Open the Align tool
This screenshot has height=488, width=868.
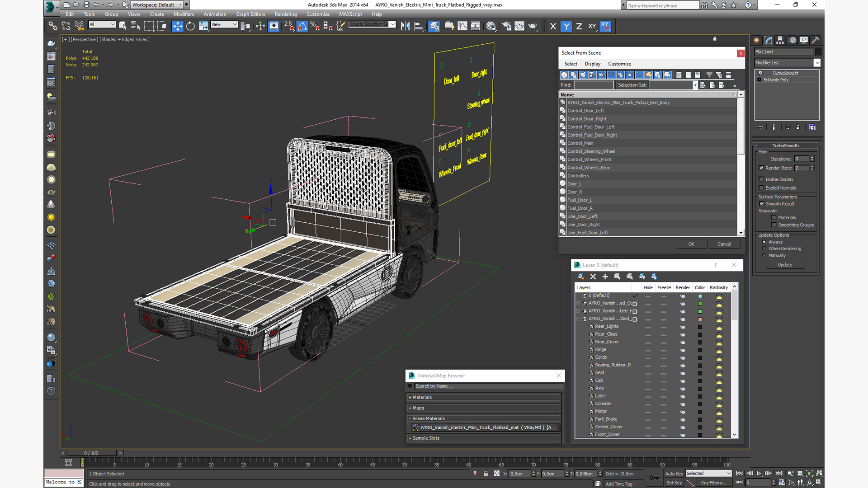coord(419,26)
